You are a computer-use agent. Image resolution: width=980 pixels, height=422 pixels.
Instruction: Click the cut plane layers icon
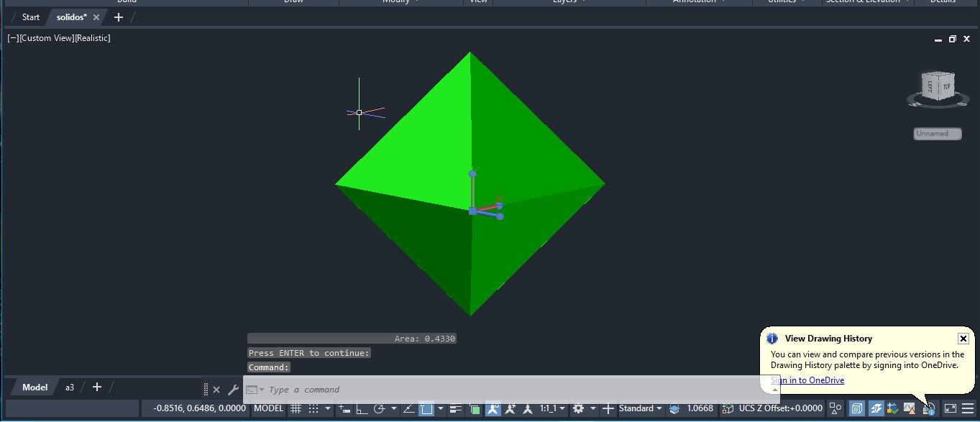tap(674, 409)
